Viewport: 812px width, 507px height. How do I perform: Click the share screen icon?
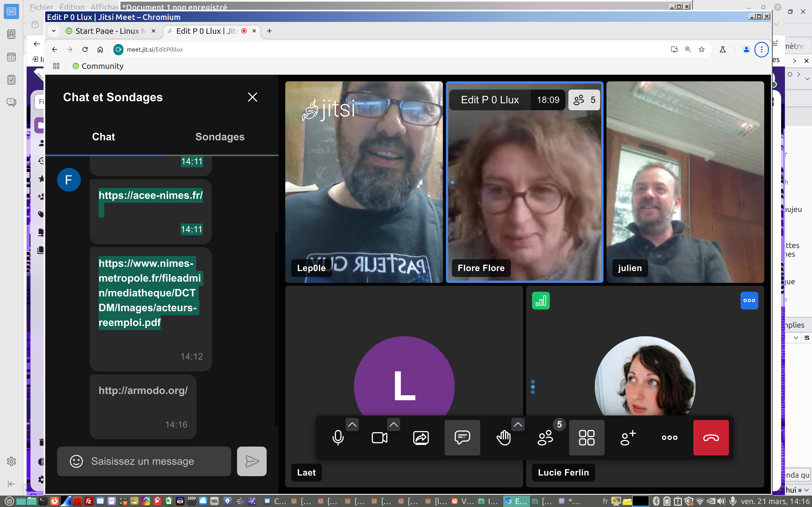(421, 437)
